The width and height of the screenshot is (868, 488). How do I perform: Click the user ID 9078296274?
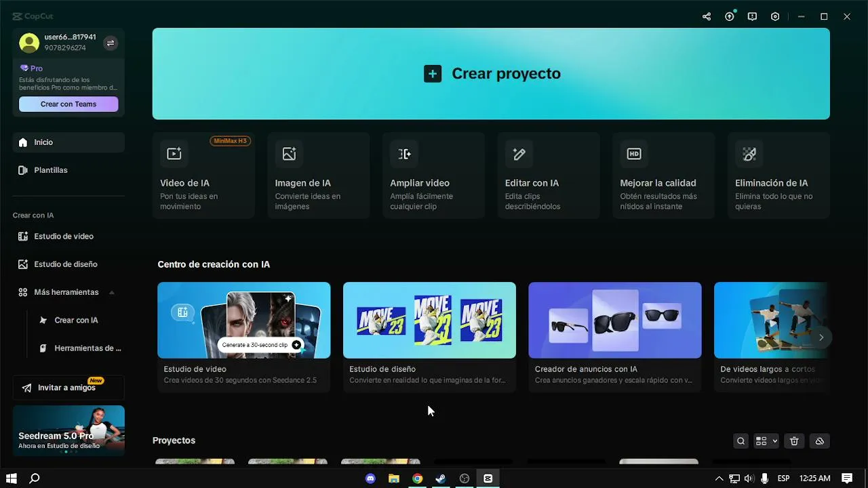point(65,48)
